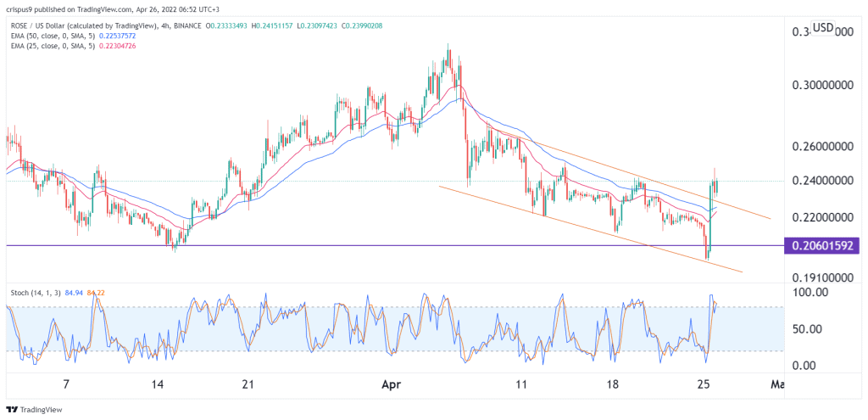
Task: Click the 100.00 stochastic scale value
Action: [811, 291]
